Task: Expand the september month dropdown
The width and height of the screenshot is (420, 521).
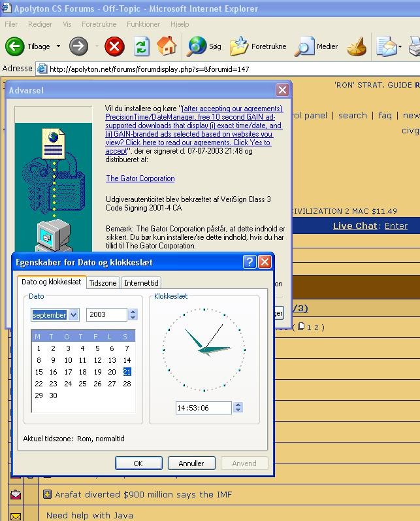Action: point(73,315)
